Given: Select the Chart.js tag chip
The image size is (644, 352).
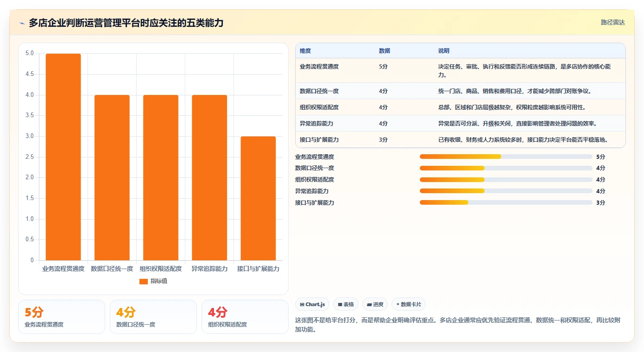Looking at the screenshot, I should (x=313, y=304).
